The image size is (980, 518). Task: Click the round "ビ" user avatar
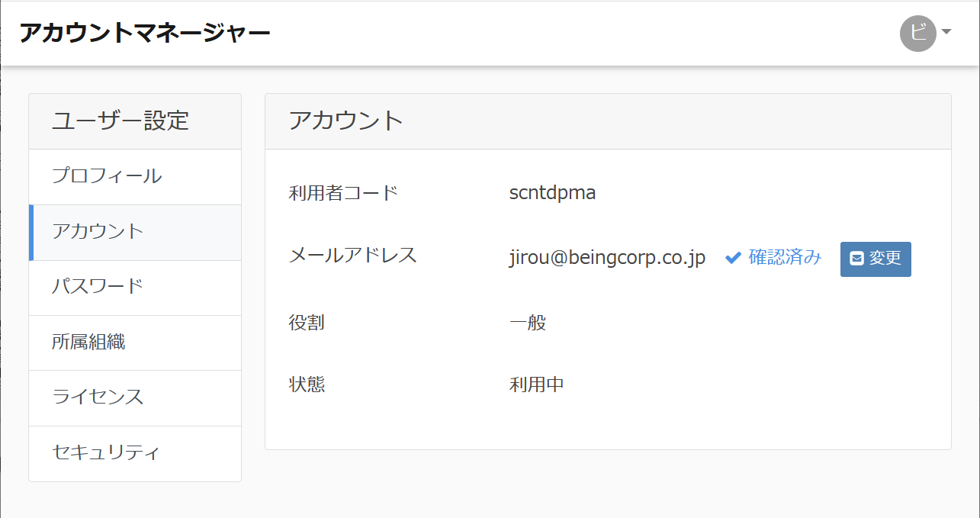point(917,34)
